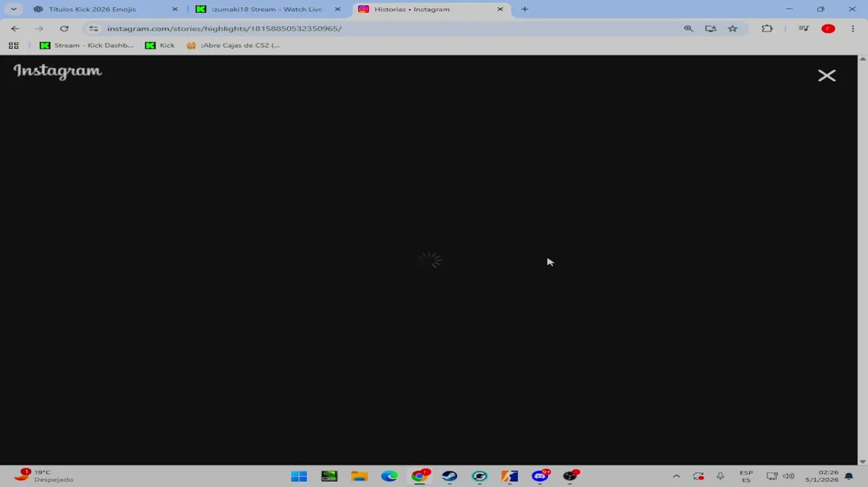
Task: Open Chrome three-dot menu
Action: [x=852, y=28]
